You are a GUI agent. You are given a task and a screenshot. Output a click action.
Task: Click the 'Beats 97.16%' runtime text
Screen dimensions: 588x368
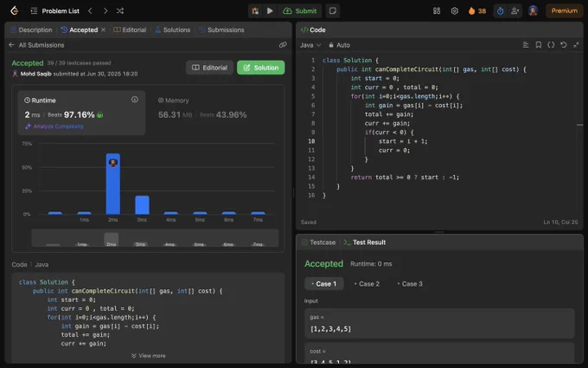pyautogui.click(x=71, y=115)
